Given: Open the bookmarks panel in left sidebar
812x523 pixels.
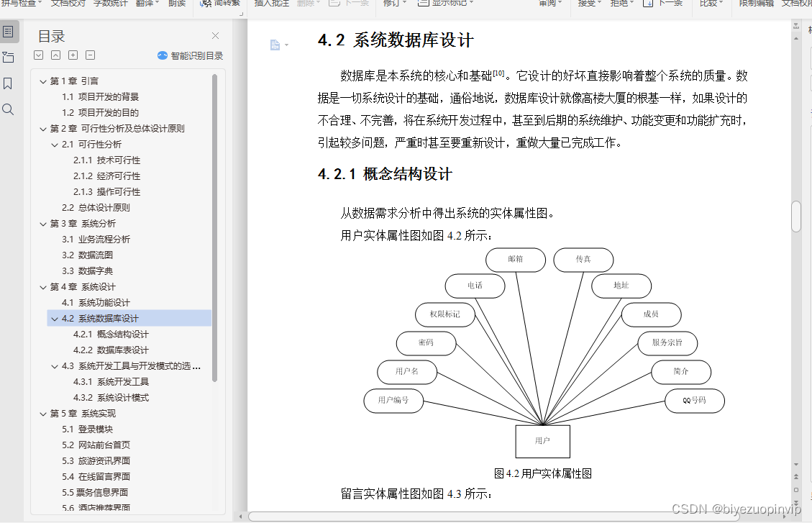Looking at the screenshot, I should 9,82.
